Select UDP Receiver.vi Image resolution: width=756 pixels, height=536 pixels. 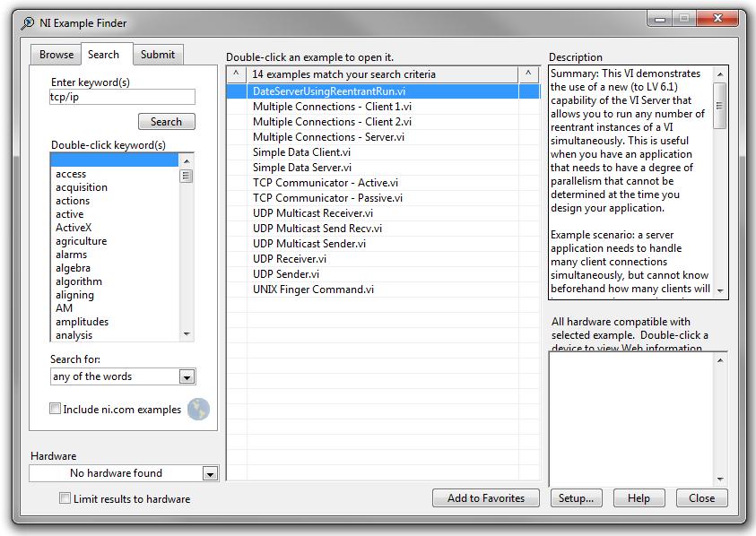(x=383, y=259)
